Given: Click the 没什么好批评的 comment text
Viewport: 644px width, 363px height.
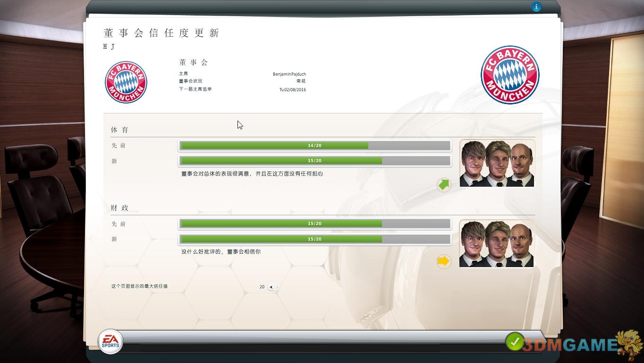Looking at the screenshot, I should [221, 252].
